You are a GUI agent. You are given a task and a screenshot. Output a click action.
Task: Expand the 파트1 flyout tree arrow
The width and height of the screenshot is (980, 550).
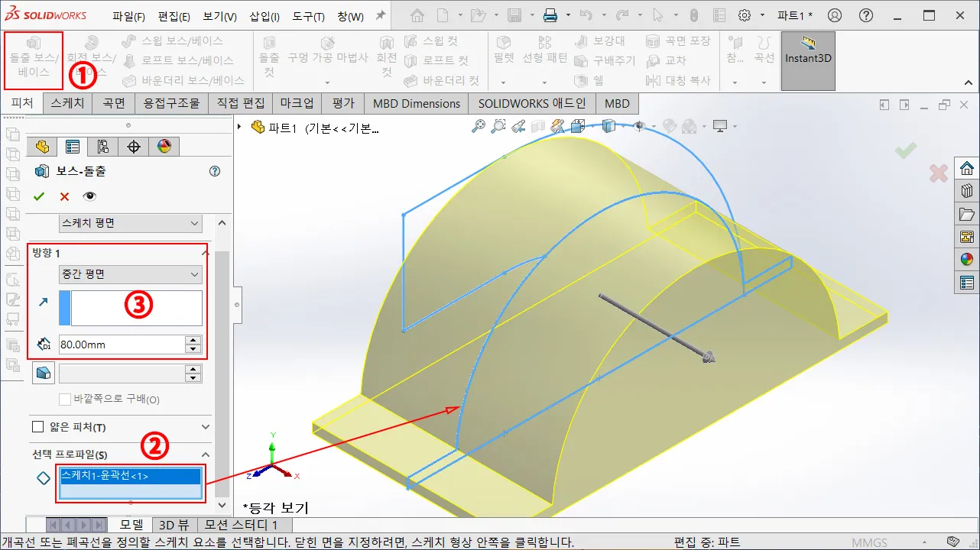pos(241,127)
